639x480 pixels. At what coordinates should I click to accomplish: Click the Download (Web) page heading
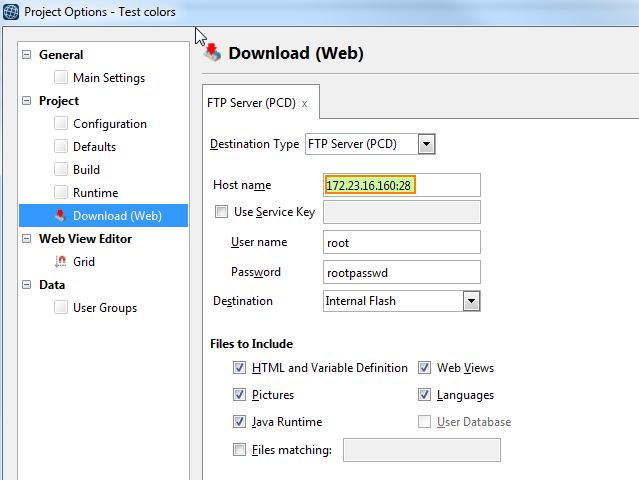pyautogui.click(x=296, y=53)
